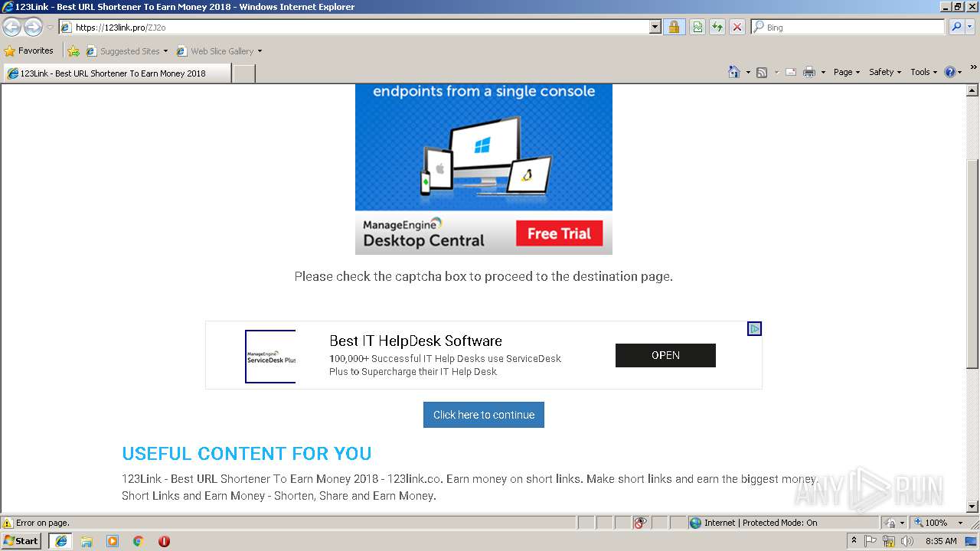Screen dimensions: 980x551
Task: Open zoom level dropdown arrow
Action: [x=960, y=523]
